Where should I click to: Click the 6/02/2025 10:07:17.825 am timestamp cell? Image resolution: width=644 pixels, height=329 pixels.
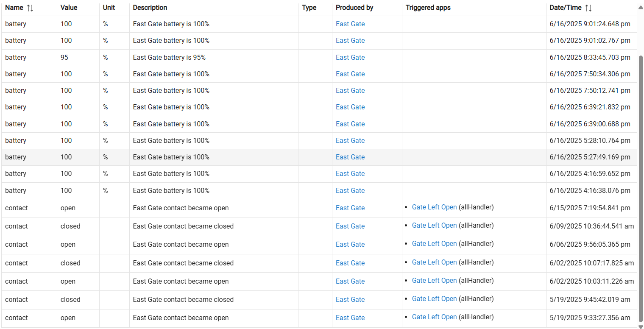(591, 263)
